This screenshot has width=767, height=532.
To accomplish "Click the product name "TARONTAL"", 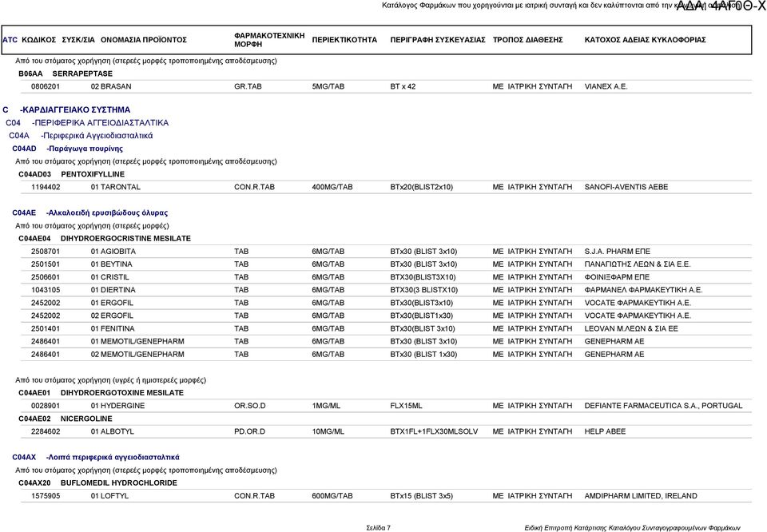I will click(x=121, y=187).
